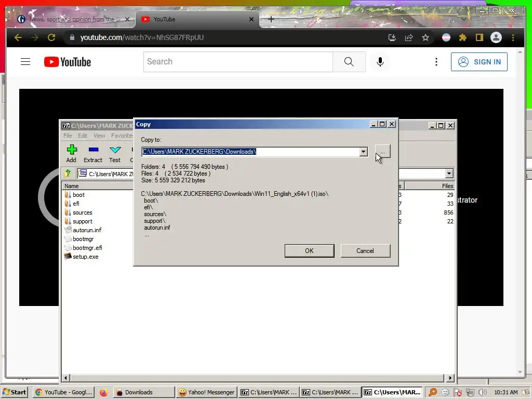Click the Test toolbar icon in 7-Zip
Image resolution: width=532 pixels, height=399 pixels.
pos(115,153)
